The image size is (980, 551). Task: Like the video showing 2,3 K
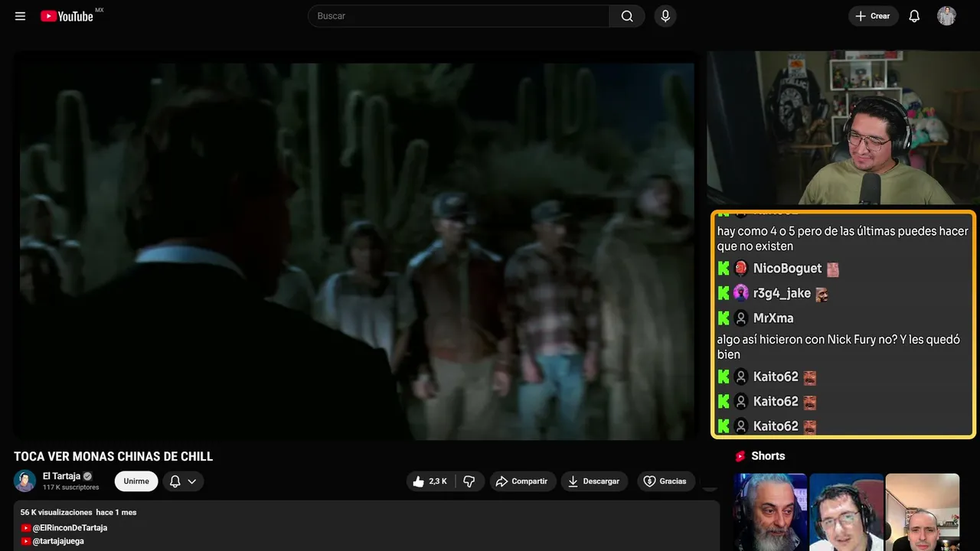(x=431, y=481)
